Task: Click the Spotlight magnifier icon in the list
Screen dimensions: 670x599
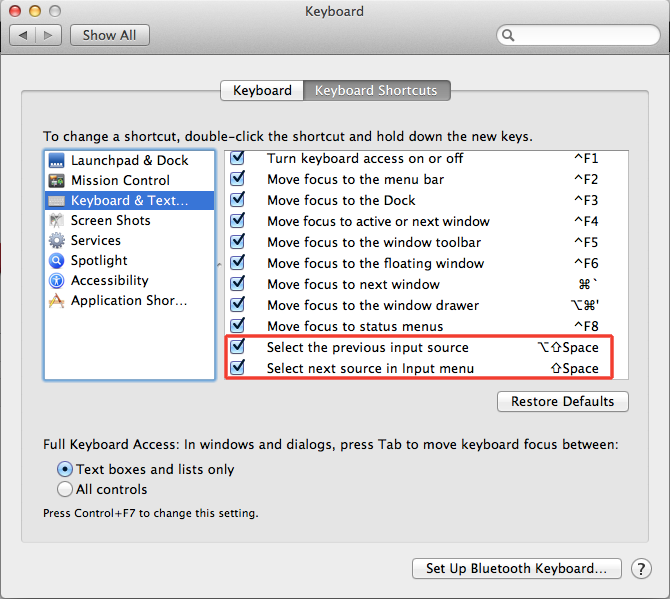Action: pos(56,261)
